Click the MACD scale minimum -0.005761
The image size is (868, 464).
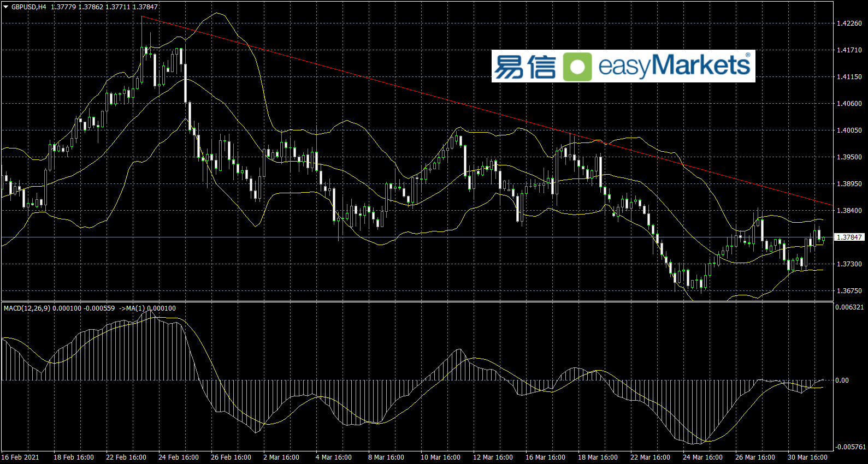pos(849,447)
